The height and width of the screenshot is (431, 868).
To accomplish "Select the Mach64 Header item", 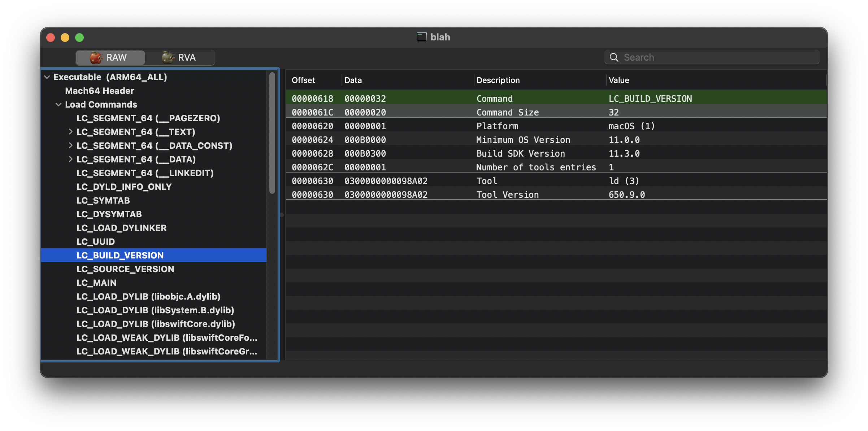I will coord(100,91).
